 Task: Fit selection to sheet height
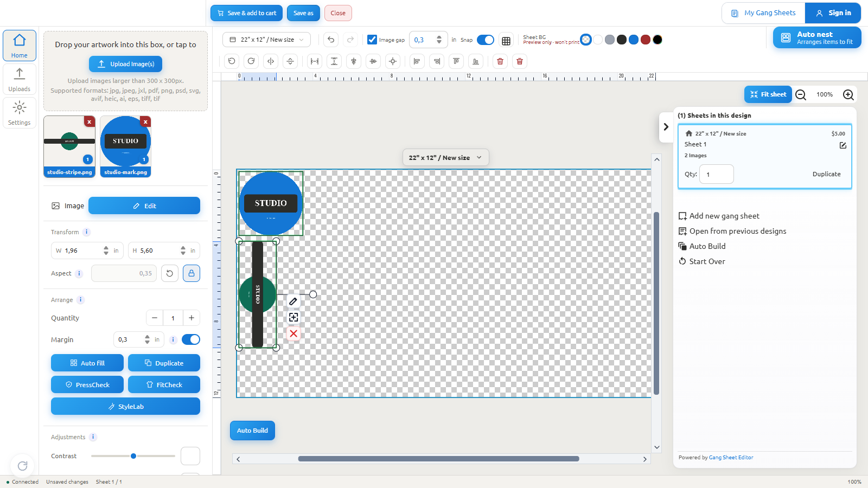334,61
